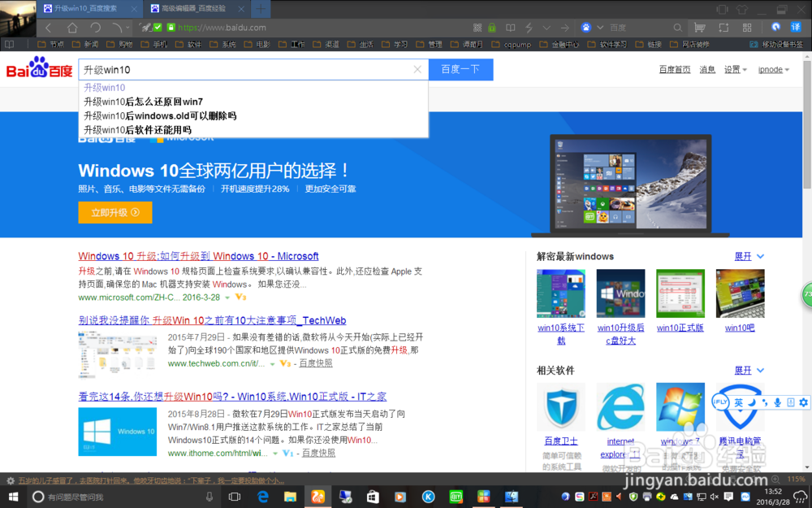Open dropdown arrow beside techweb.com.cn URL
The width and height of the screenshot is (812, 508).
(x=272, y=364)
